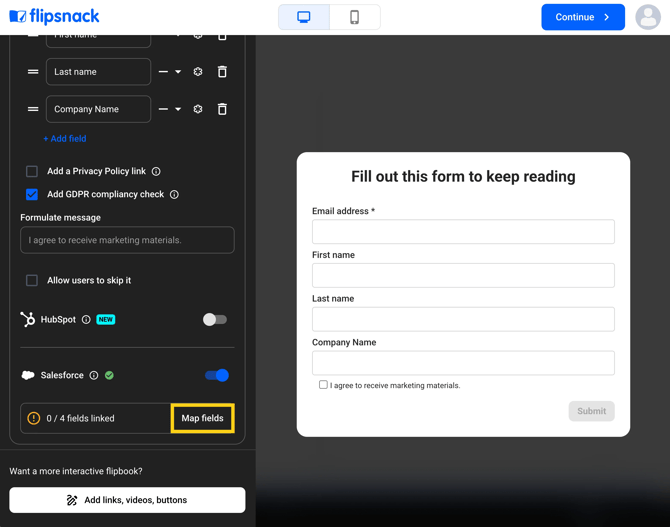Screen dimensions: 670x527
Task: Delete the Company Name field
Action: click(222, 109)
